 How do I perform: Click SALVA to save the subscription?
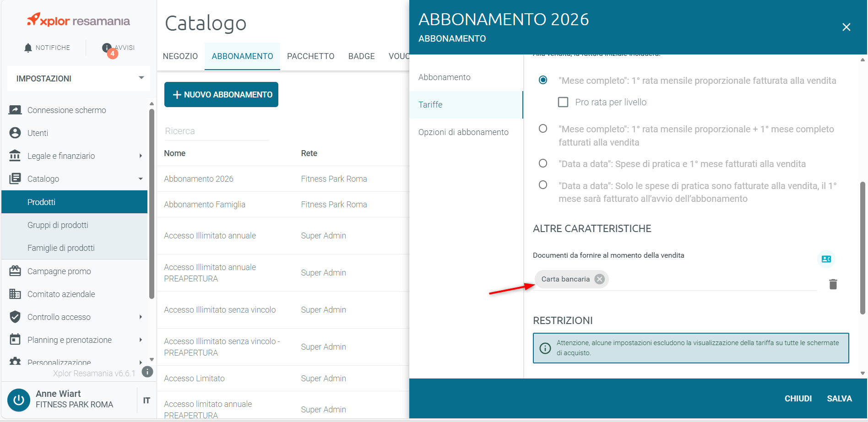point(839,399)
